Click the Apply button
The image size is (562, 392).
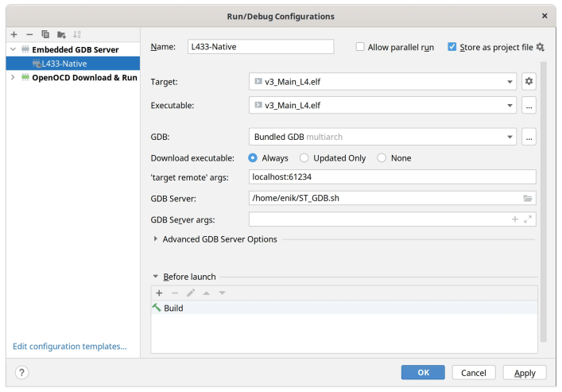coord(525,372)
